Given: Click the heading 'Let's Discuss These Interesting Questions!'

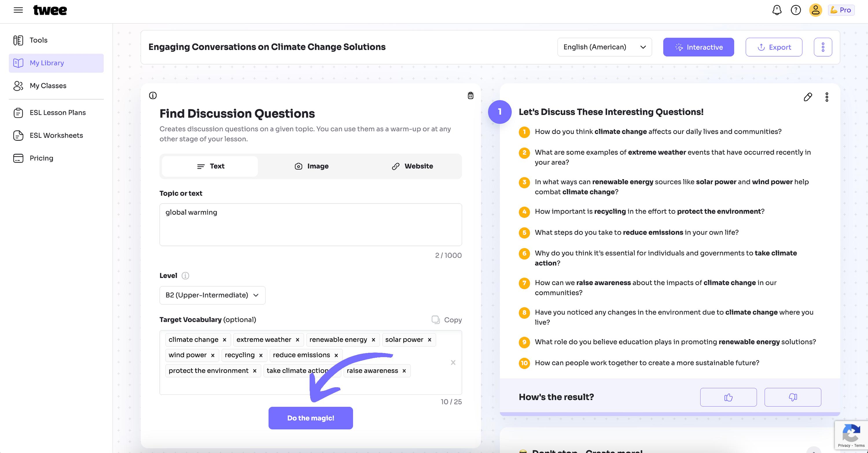Looking at the screenshot, I should (611, 112).
